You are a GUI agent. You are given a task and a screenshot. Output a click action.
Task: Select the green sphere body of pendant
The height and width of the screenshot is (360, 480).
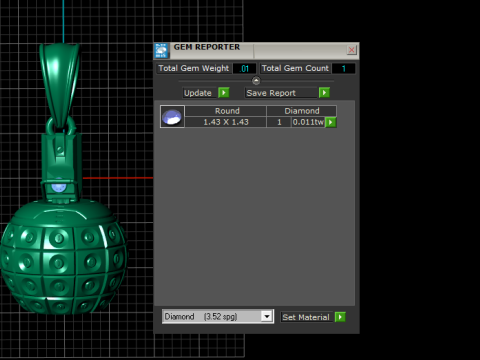63,258
